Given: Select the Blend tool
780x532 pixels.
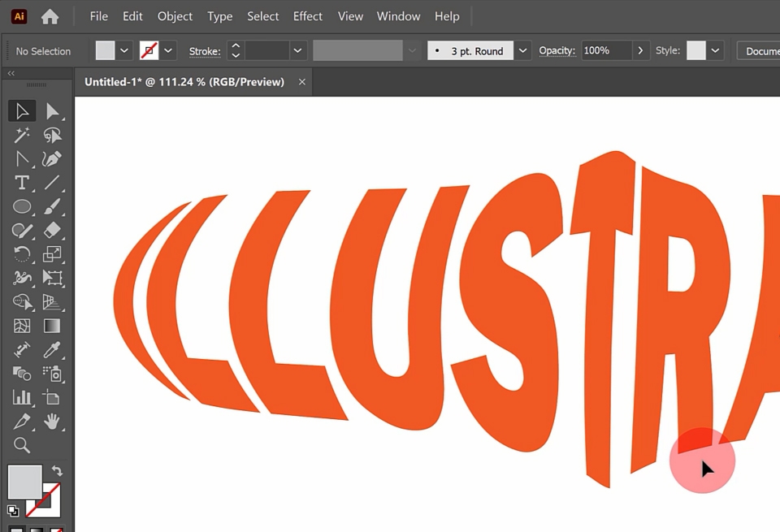Looking at the screenshot, I should (x=22, y=374).
